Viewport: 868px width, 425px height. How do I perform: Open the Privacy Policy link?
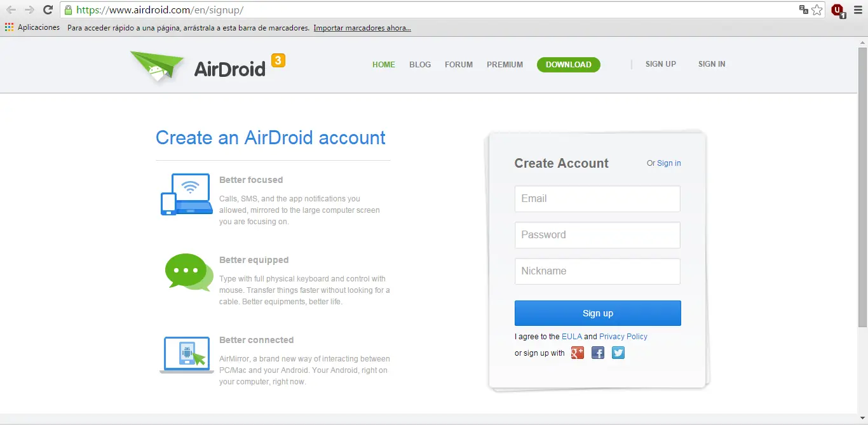pos(623,337)
